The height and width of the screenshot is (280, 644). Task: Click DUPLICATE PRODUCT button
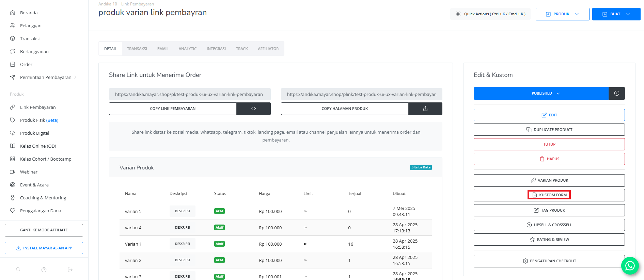[549, 130]
